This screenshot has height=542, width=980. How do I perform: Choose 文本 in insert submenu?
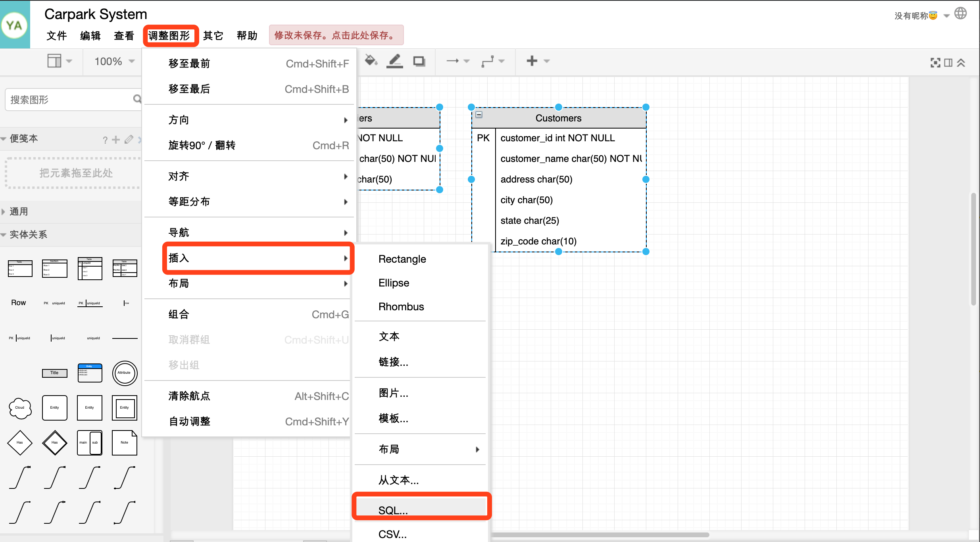click(421, 336)
